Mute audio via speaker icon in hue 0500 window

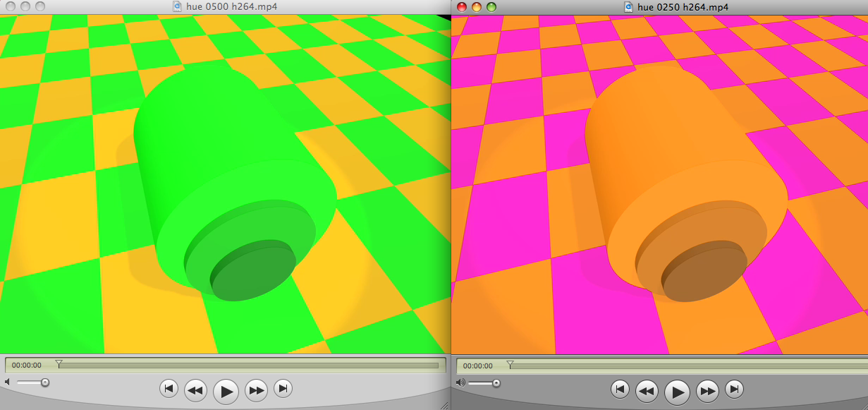(x=8, y=382)
